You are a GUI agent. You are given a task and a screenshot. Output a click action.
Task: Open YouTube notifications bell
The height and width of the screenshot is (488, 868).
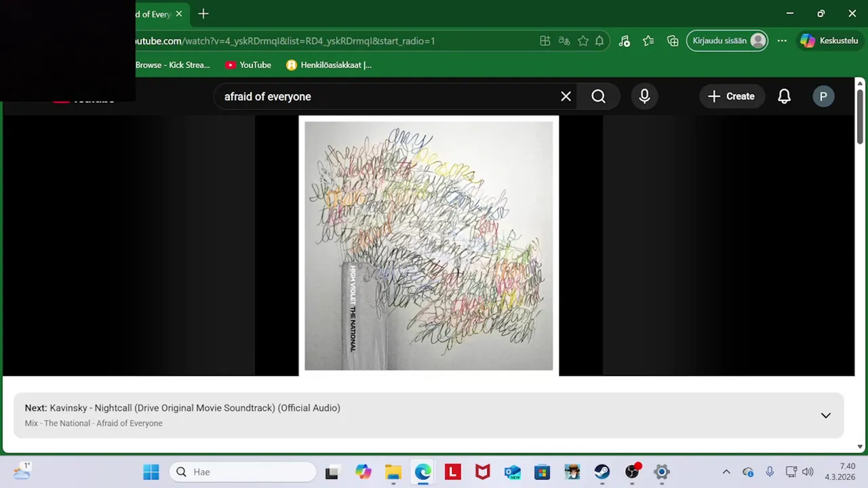tap(784, 96)
